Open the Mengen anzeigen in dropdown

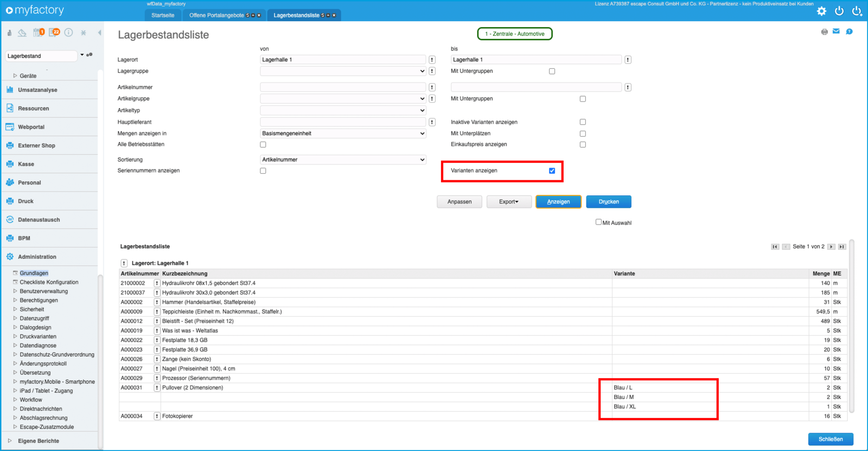click(x=343, y=134)
